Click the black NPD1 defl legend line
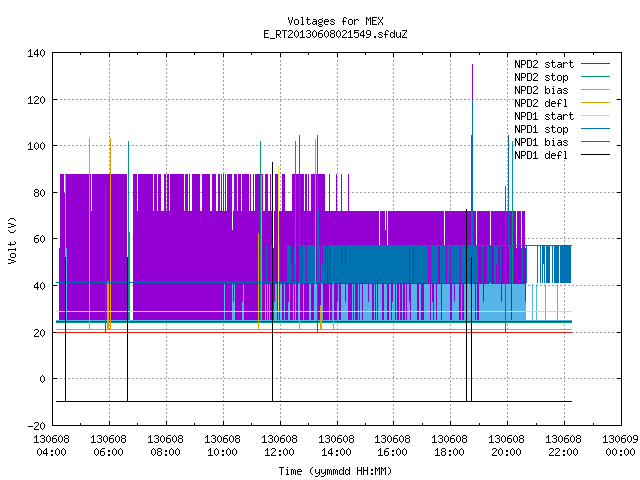 pos(595,155)
